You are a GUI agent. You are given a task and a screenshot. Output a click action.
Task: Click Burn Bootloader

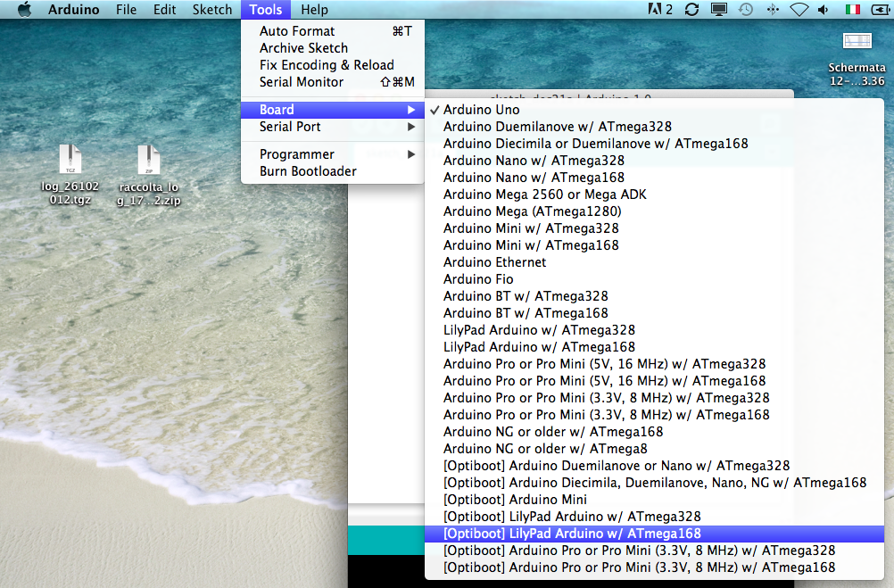tap(308, 171)
